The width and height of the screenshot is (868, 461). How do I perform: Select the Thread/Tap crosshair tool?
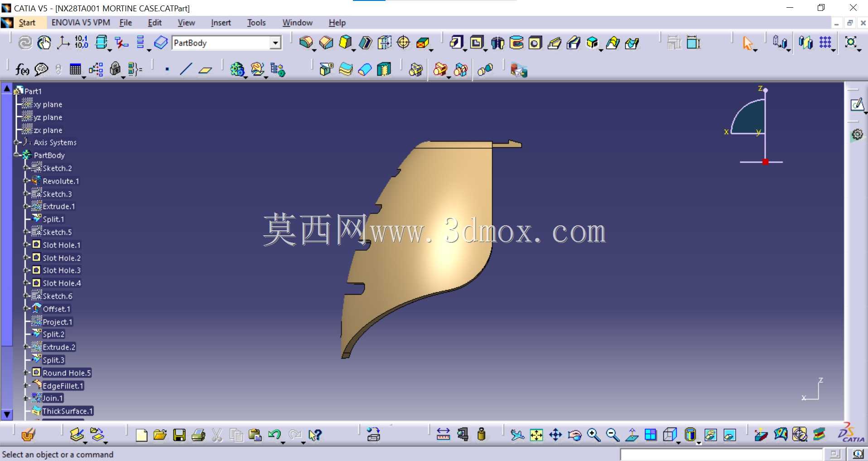click(403, 43)
